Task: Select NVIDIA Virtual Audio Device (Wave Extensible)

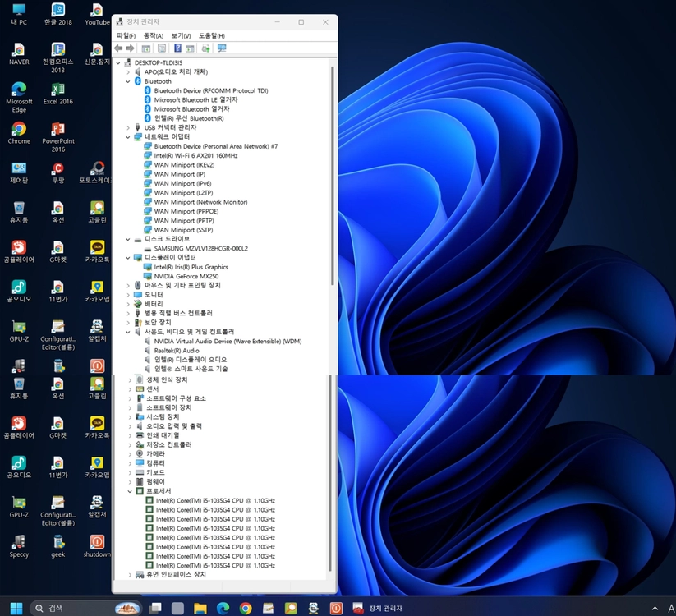Action: 228,342
